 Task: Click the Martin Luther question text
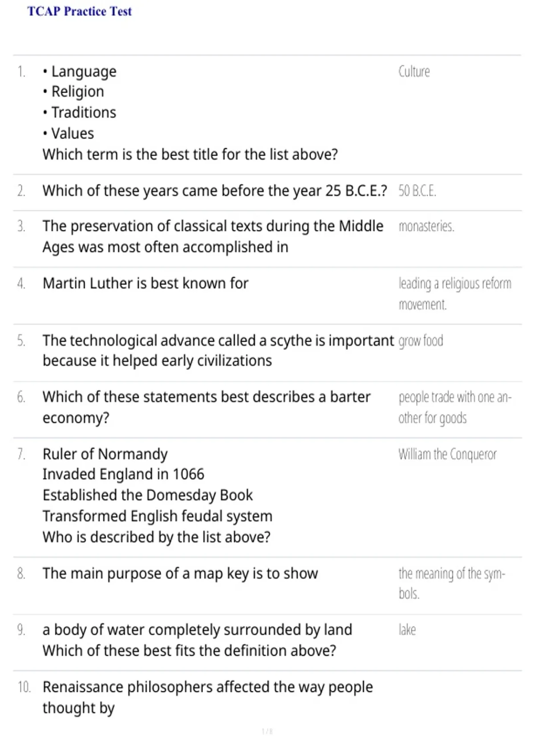(x=146, y=283)
